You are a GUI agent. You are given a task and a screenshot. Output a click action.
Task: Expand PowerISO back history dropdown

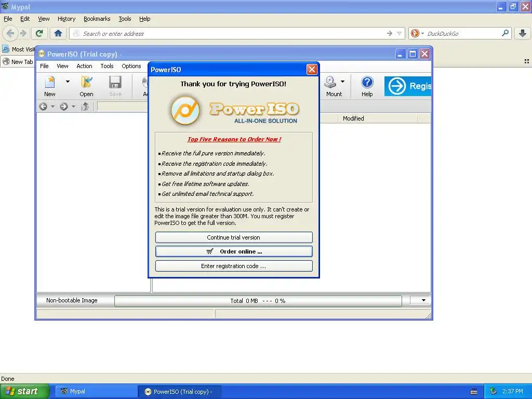click(52, 107)
